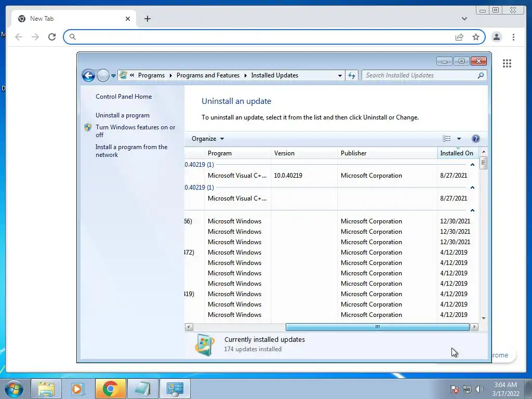Switch to Control Panel in taskbar

click(175, 389)
